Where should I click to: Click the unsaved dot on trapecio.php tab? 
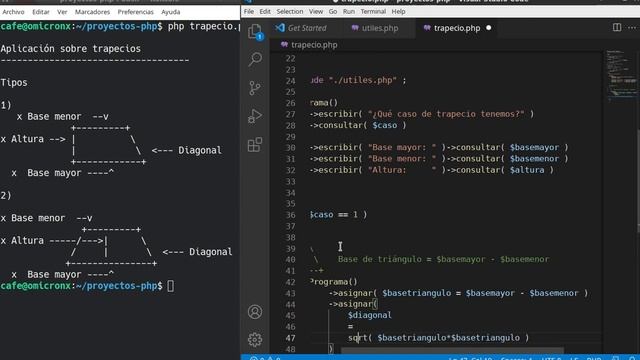point(489,28)
